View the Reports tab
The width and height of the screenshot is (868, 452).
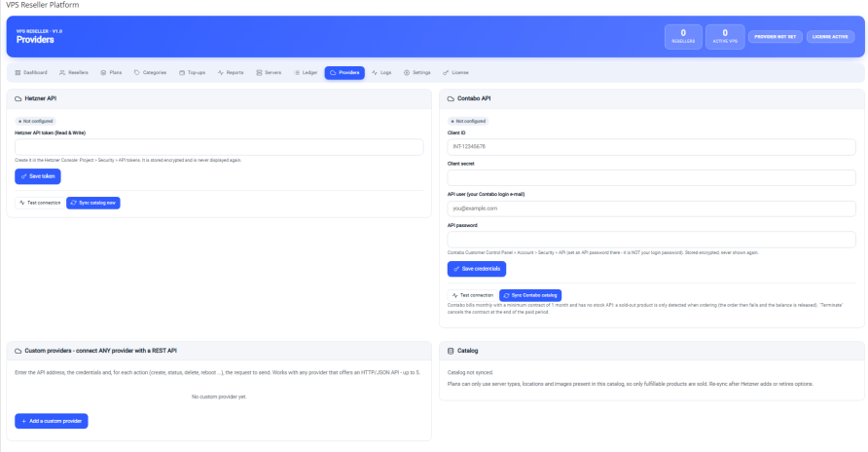pos(231,72)
